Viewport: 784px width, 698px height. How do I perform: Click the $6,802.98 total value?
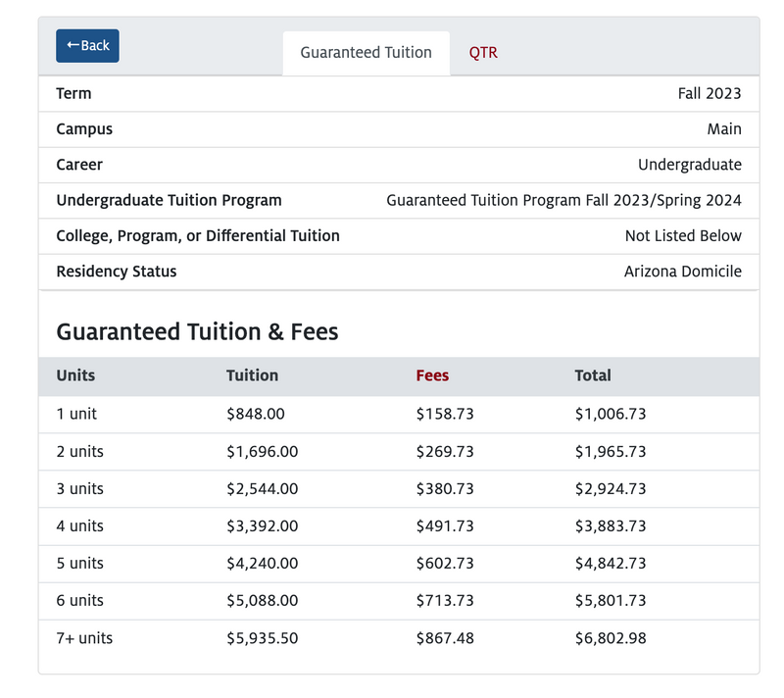tap(611, 638)
